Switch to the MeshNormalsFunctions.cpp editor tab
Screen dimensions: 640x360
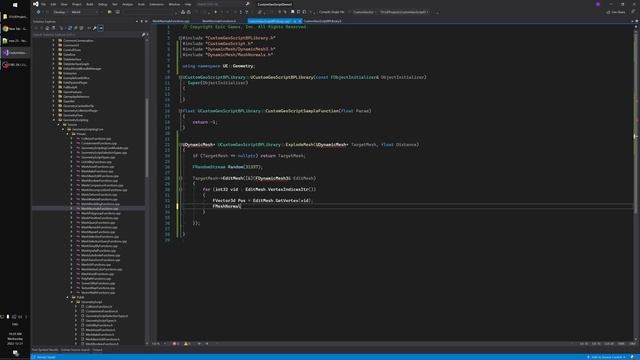coord(171,21)
